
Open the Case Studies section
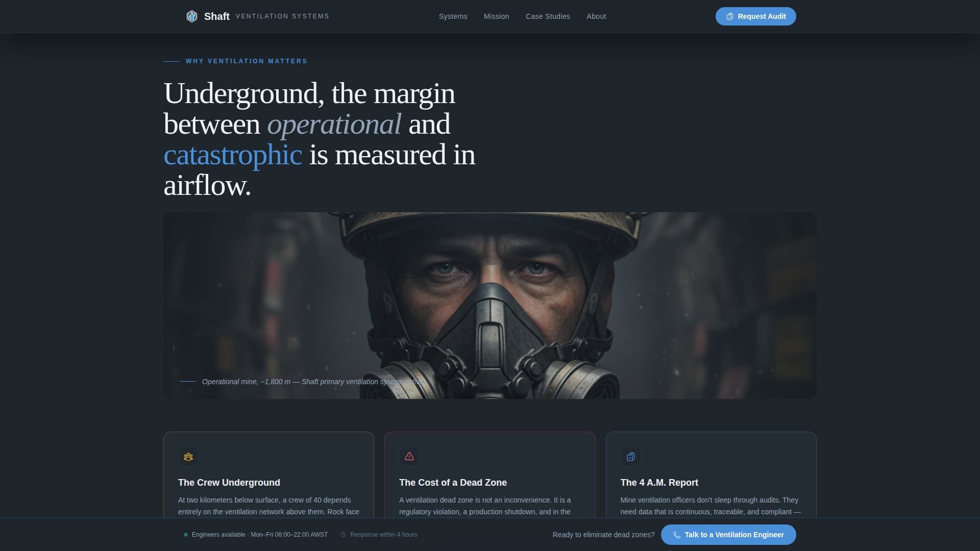pyautogui.click(x=548, y=16)
